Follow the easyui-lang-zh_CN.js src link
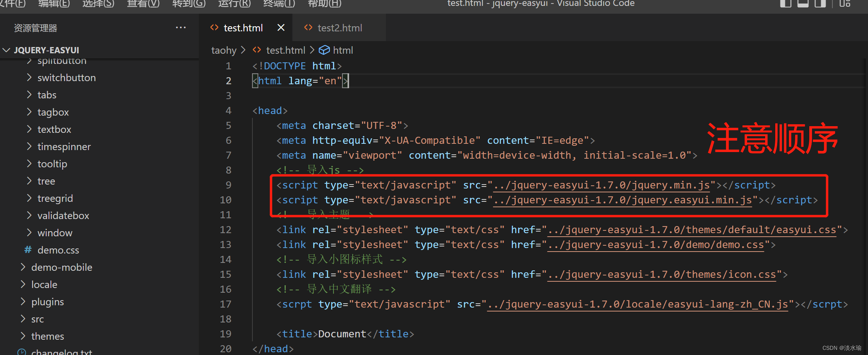This screenshot has height=355, width=868. (637, 304)
